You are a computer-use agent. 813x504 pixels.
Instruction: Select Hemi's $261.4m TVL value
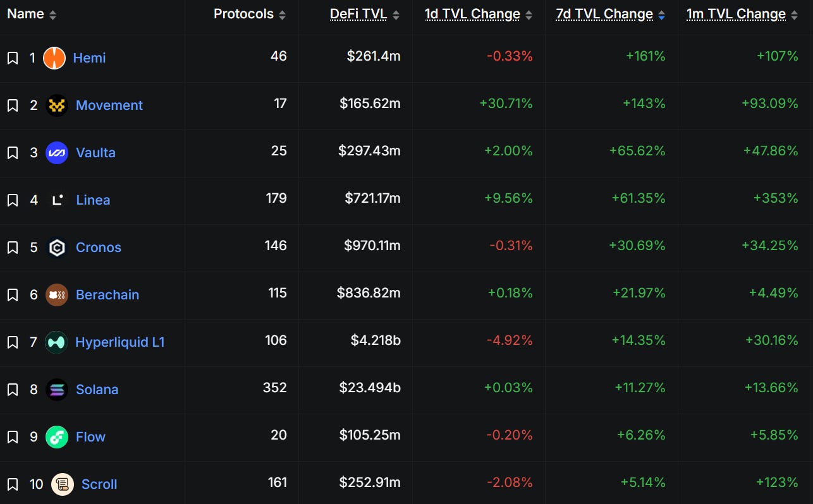(x=374, y=56)
